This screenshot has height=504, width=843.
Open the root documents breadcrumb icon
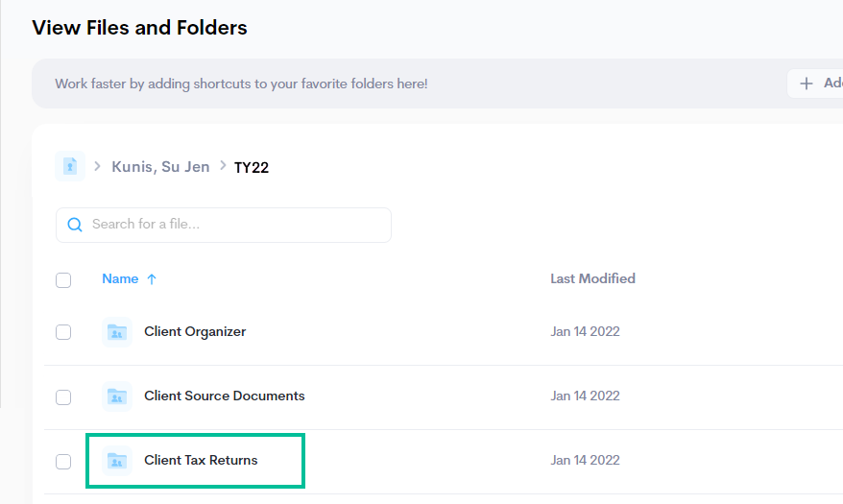[70, 166]
